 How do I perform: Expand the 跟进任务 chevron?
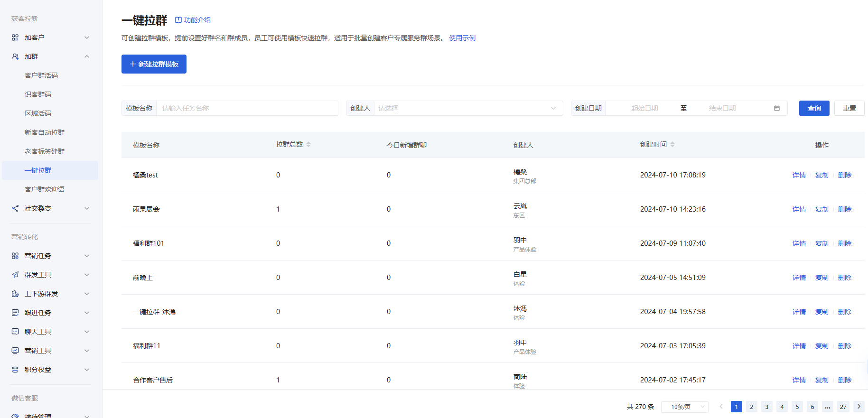click(x=87, y=313)
